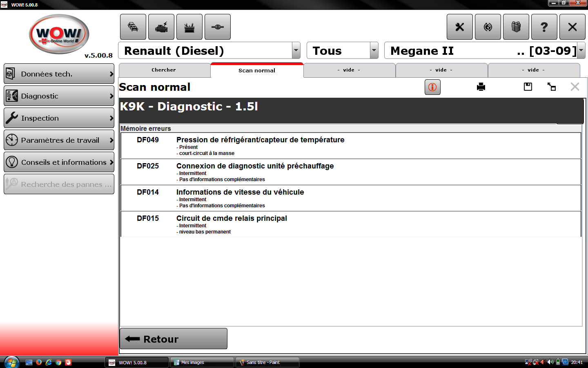Open the vehicle selection cars icon
The width and height of the screenshot is (588, 368).
pos(133,27)
